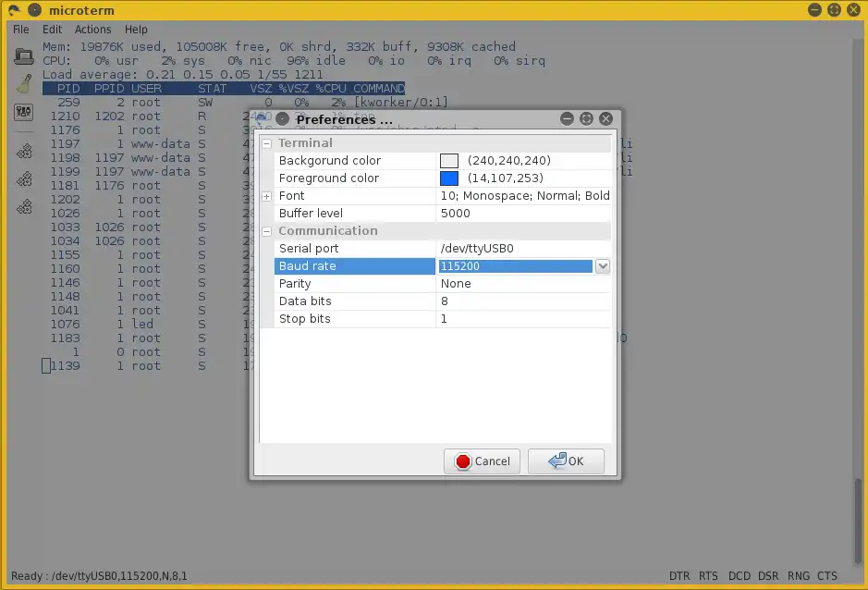
Task: Select the Buffer level value 5000
Action: click(455, 214)
